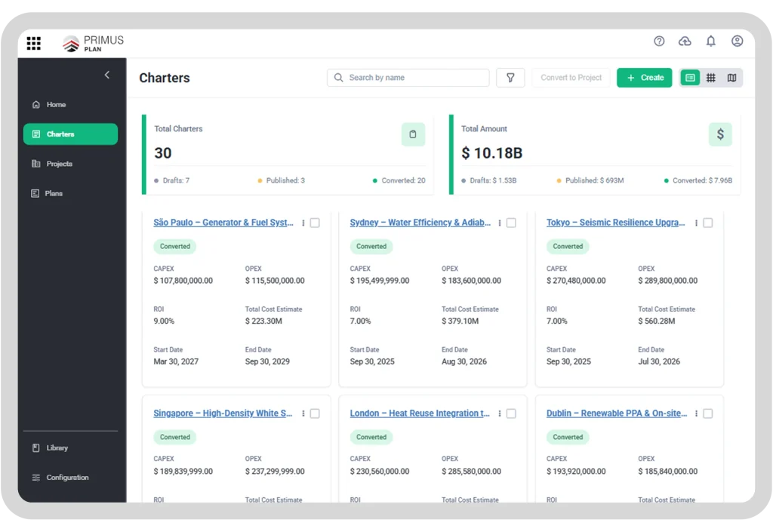Open the Tokyo – Seismic Resilience charter link

(x=616, y=223)
